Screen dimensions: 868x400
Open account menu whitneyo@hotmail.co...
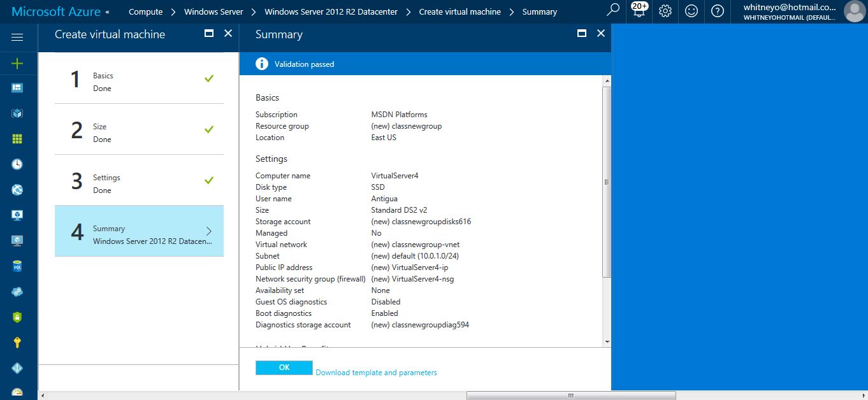coord(790,11)
